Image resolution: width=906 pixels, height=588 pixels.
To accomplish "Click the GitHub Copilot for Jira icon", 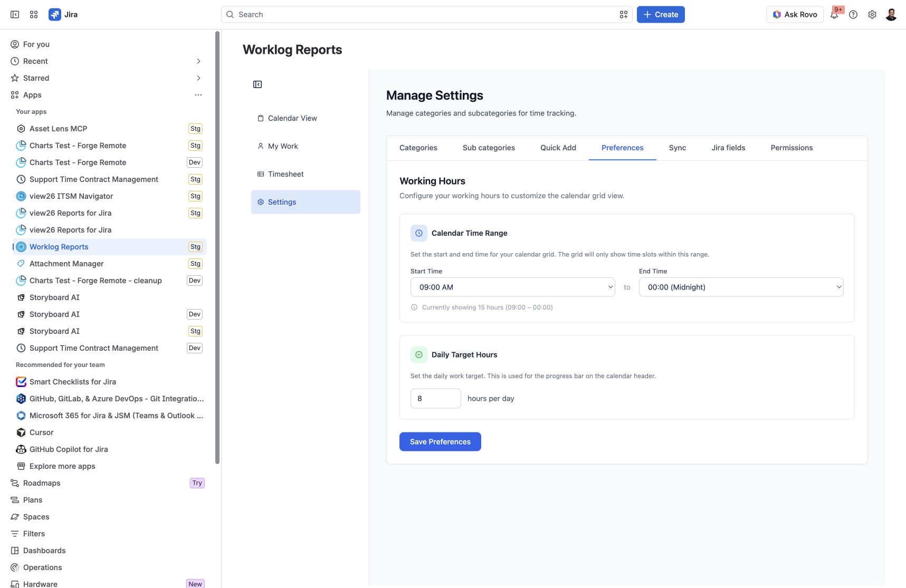I will click(21, 449).
